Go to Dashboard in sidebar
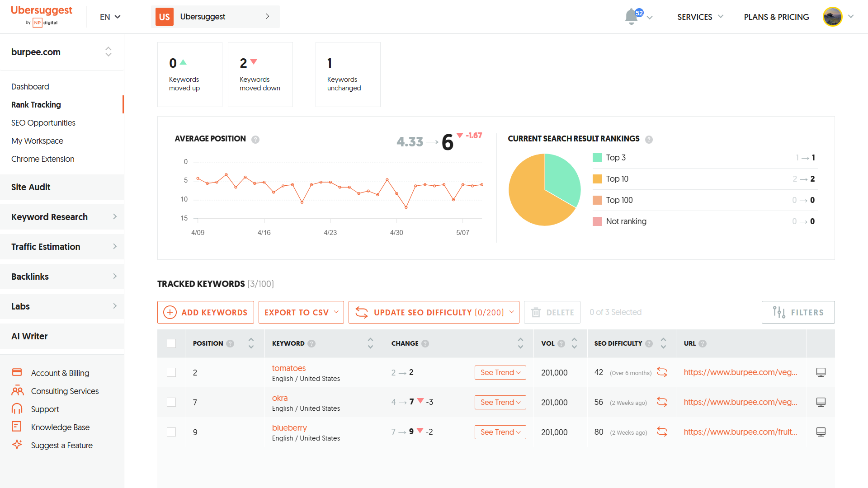868x488 pixels. click(30, 86)
